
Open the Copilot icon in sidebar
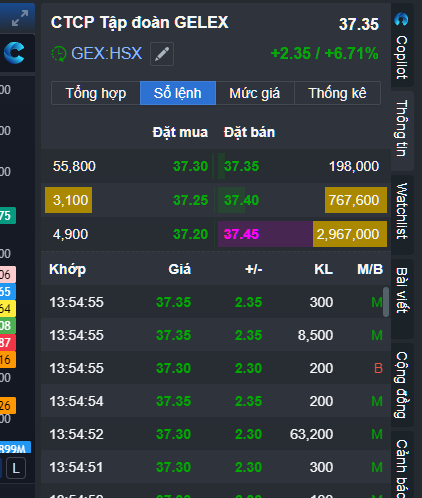pyautogui.click(x=401, y=19)
